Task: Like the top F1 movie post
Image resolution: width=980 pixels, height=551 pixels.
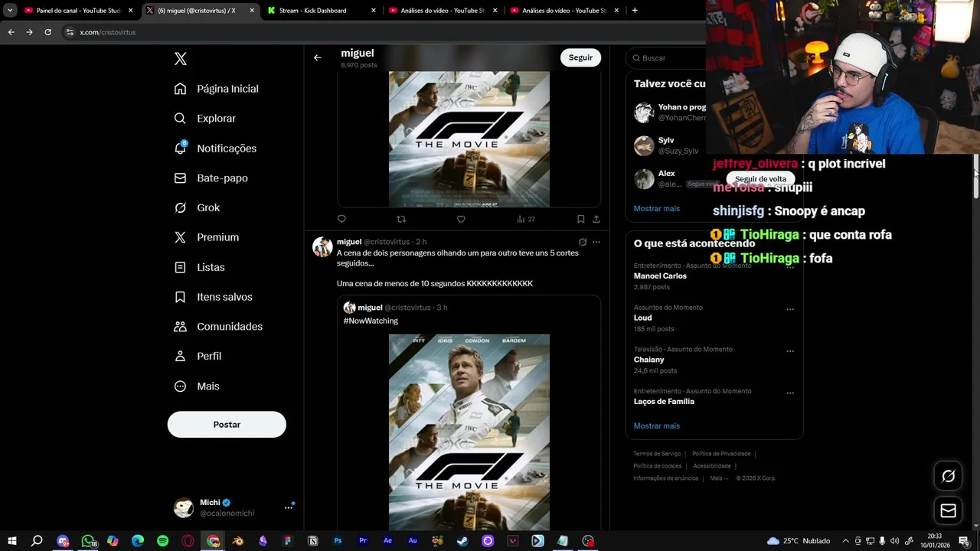Action: tap(461, 219)
